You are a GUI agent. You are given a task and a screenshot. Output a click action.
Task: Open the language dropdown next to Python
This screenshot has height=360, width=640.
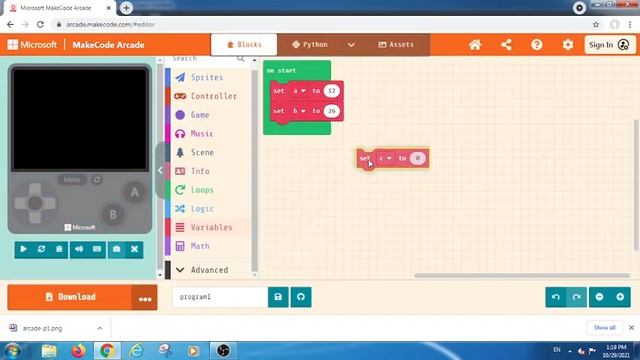coord(351,44)
